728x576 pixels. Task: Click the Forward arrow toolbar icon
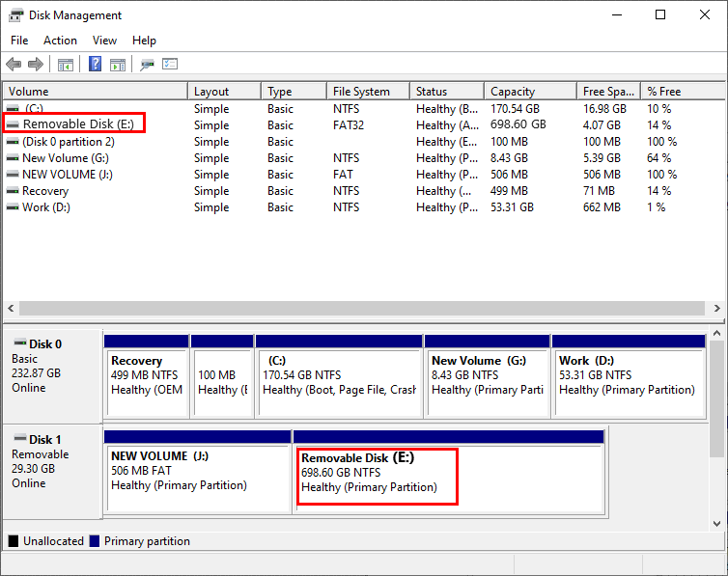click(x=36, y=65)
